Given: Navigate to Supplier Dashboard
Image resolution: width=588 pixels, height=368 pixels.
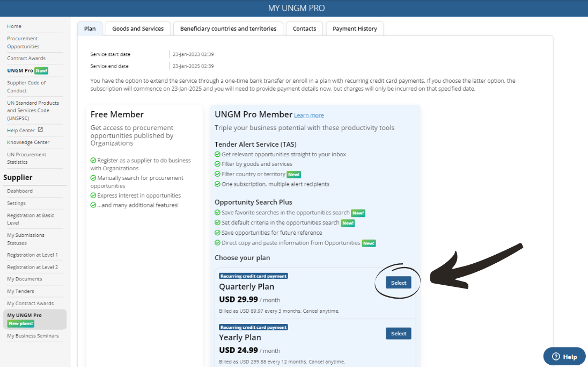Looking at the screenshot, I should (20, 191).
